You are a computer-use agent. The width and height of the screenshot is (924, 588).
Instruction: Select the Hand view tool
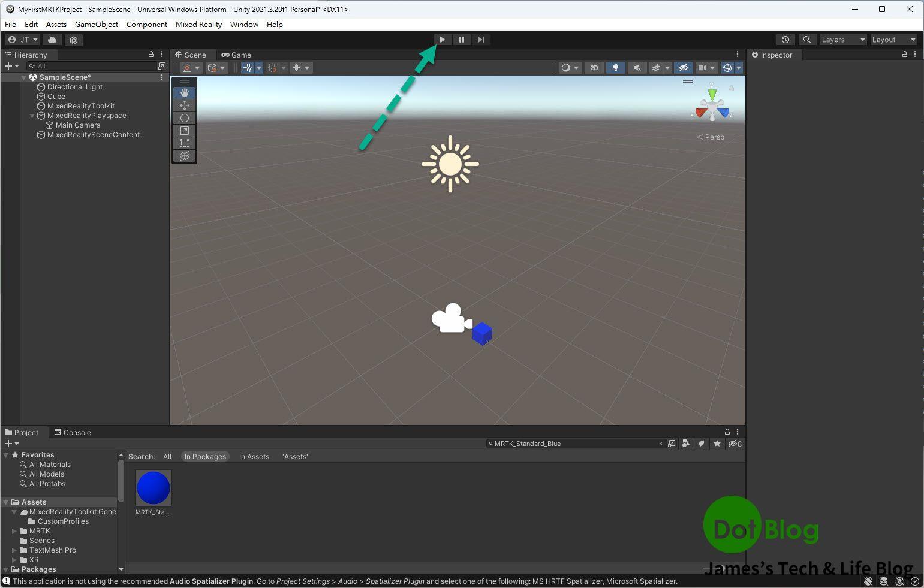[185, 93]
